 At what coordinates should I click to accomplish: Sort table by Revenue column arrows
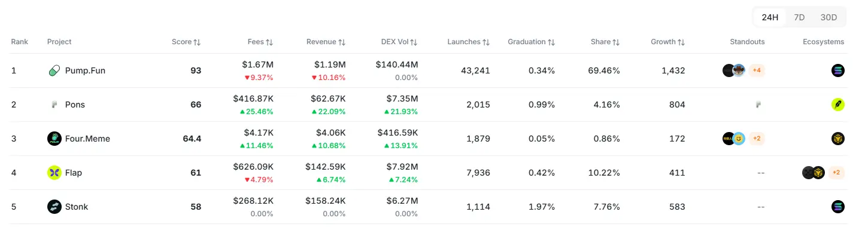point(342,42)
